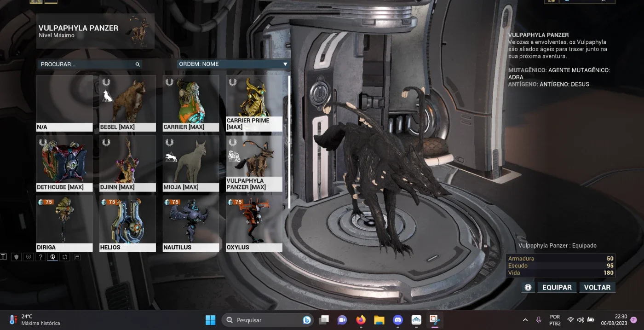644x330 pixels.
Task: Click the 'Nível Máximo' label
Action: tap(57, 35)
